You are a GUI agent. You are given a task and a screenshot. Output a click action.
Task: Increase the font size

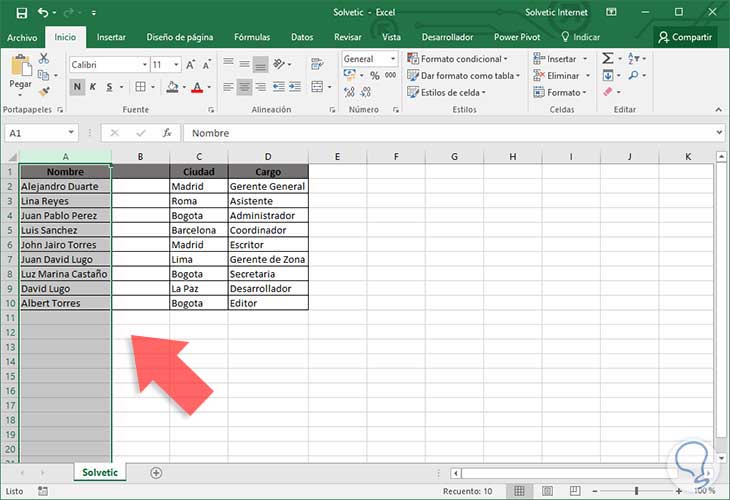[x=190, y=65]
